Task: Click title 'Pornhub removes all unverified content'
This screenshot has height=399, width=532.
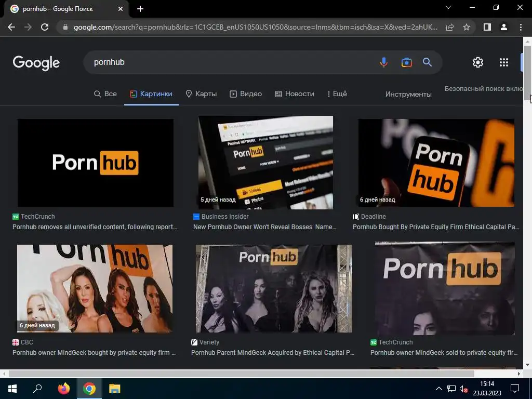Action: point(95,227)
